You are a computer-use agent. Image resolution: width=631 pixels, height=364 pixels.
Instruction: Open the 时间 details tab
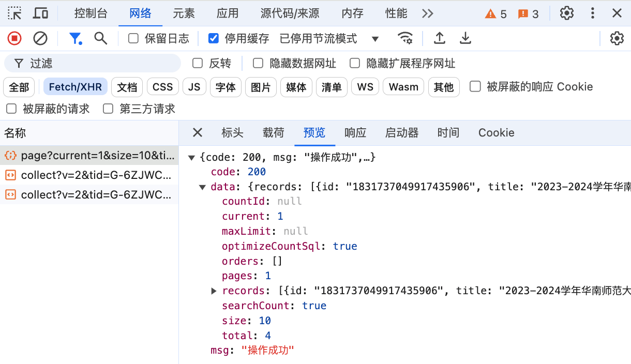pos(448,133)
